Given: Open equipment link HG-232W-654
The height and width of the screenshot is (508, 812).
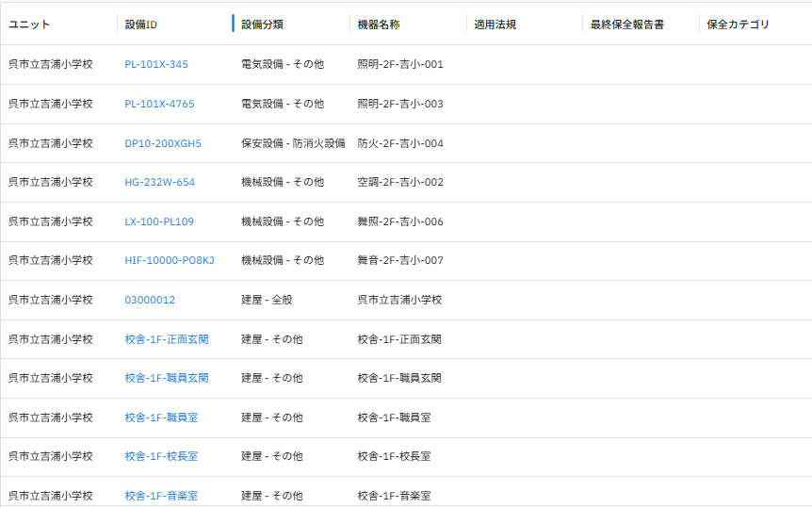Looking at the screenshot, I should click(159, 182).
